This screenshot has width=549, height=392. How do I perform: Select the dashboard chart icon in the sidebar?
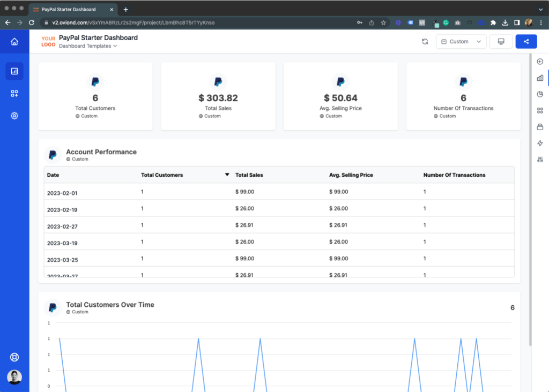point(14,71)
